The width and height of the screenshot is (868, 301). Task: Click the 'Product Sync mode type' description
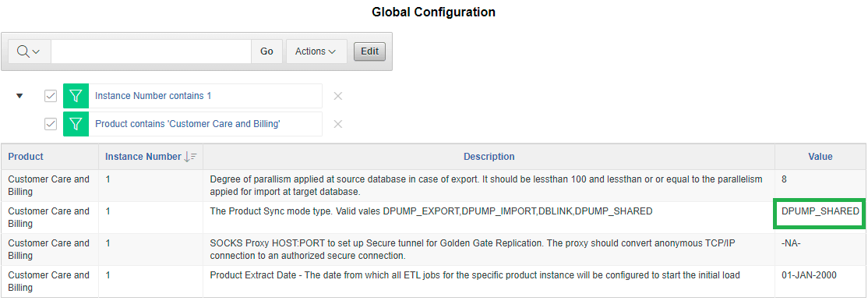click(431, 211)
